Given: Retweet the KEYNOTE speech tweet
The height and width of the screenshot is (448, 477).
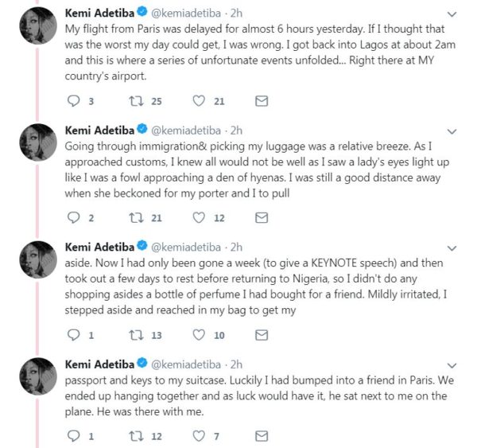Looking at the screenshot, I should point(136,335).
